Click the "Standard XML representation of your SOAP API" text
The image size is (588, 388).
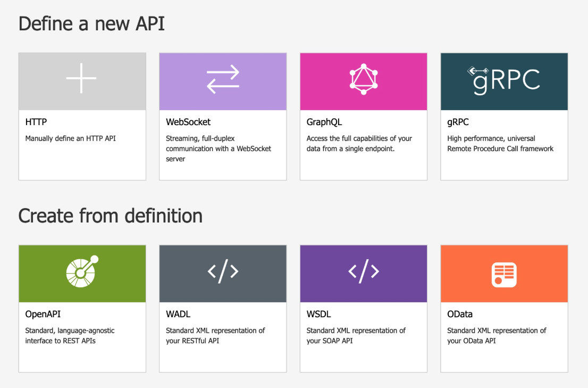point(356,335)
